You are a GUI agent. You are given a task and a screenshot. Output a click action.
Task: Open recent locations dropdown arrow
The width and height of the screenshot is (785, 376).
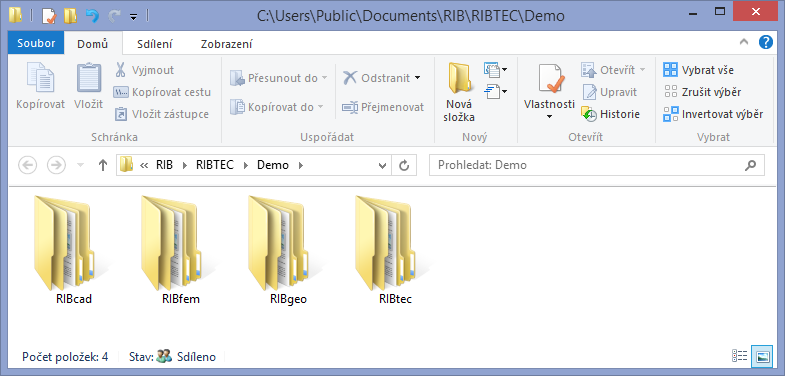point(80,165)
